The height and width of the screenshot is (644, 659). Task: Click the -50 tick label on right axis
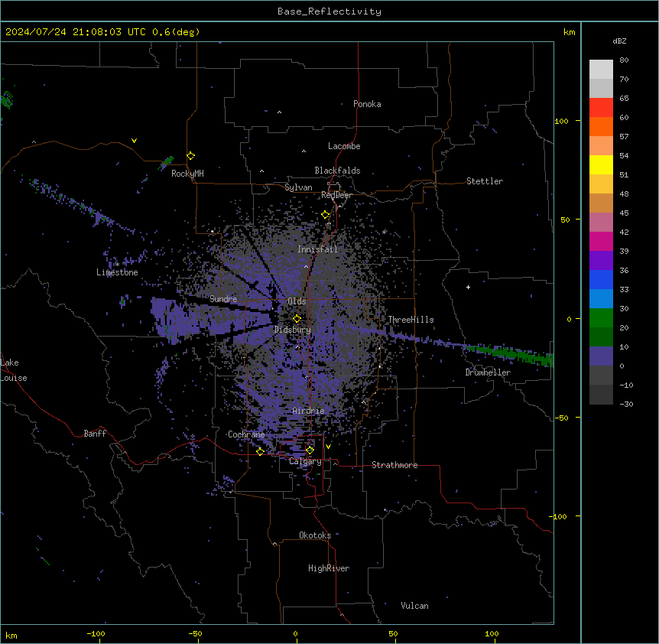tap(561, 418)
